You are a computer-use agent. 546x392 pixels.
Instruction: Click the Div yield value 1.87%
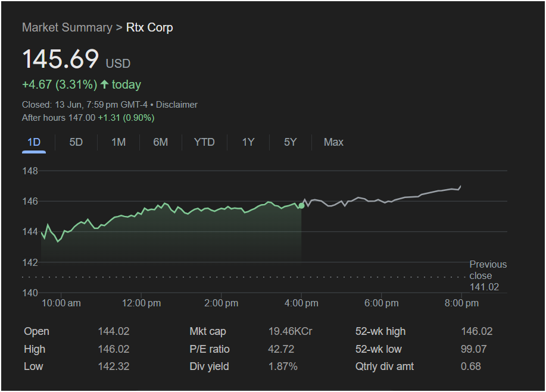[283, 366]
